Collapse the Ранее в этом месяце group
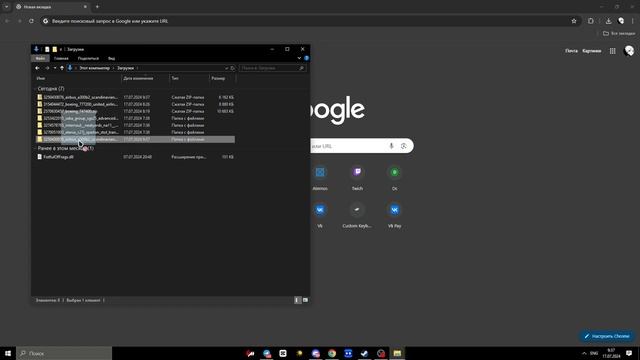This screenshot has height=360, width=640. tap(35, 148)
